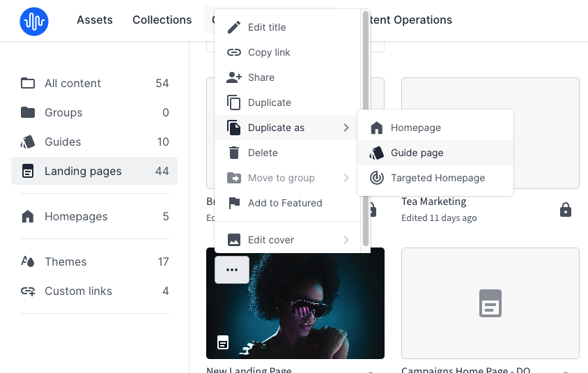The image size is (588, 373).
Task: Click the All content count 54
Action: pos(162,83)
